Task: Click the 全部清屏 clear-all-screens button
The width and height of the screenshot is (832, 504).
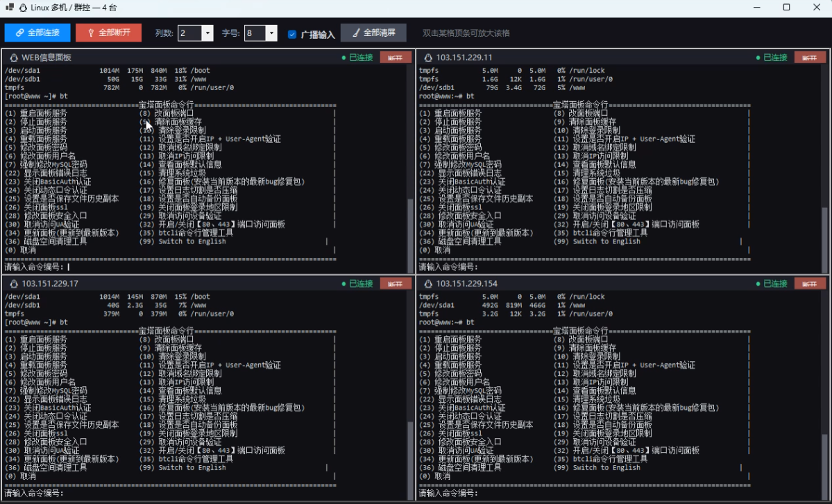Action: [x=373, y=33]
